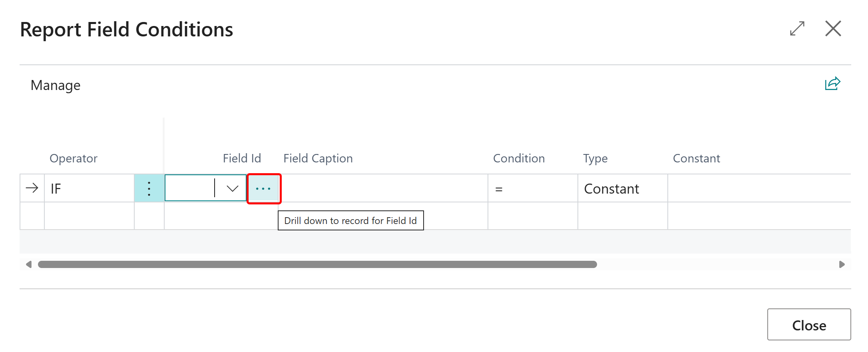Viewport: 868px width, 352px height.
Task: Click the Close button
Action: click(x=808, y=324)
